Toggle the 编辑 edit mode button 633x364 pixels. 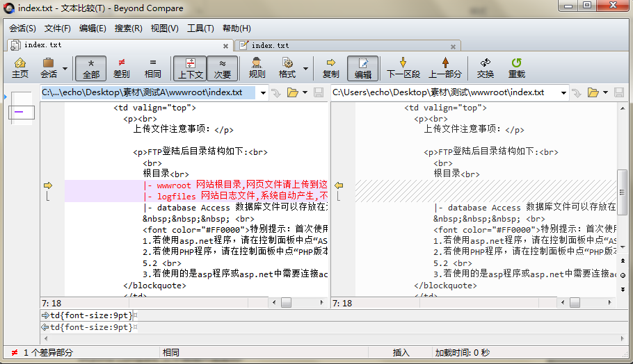(x=362, y=68)
